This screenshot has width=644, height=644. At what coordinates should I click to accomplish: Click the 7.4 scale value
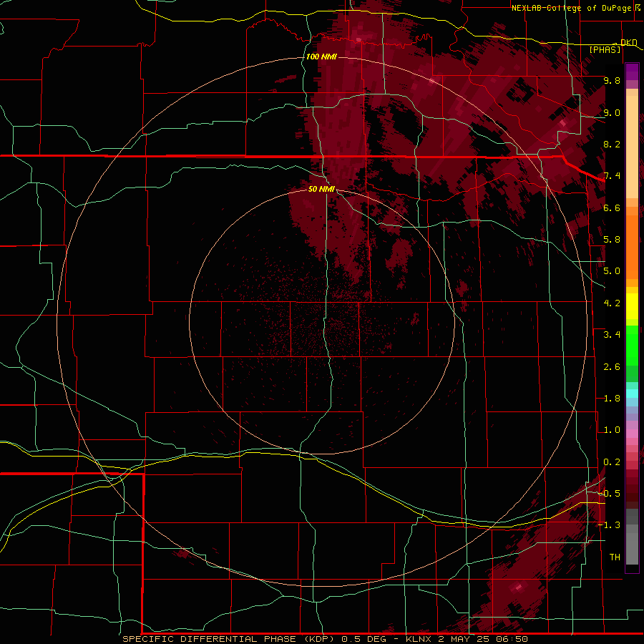tap(612, 176)
